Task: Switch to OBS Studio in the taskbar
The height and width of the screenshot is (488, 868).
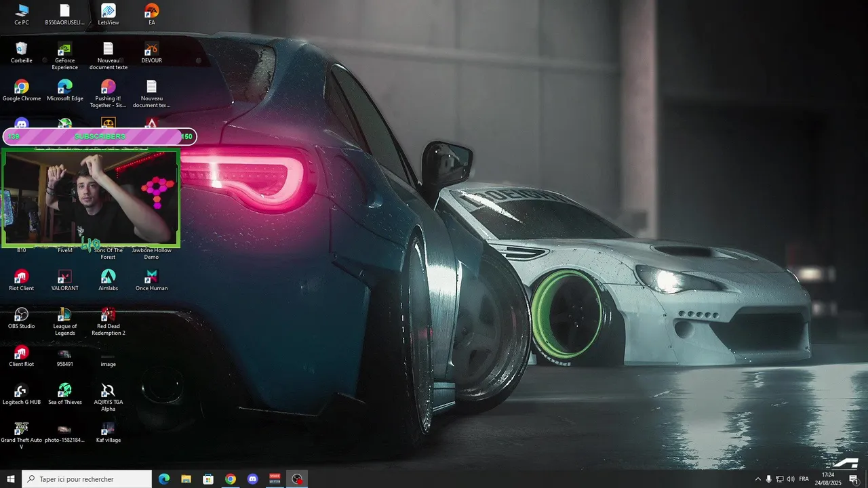Action: 297,479
